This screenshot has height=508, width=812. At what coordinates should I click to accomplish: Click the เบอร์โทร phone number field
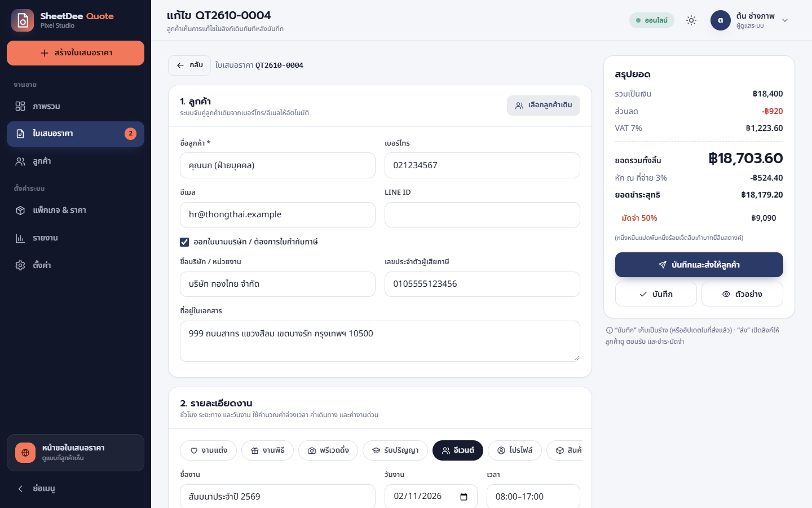pos(482,165)
